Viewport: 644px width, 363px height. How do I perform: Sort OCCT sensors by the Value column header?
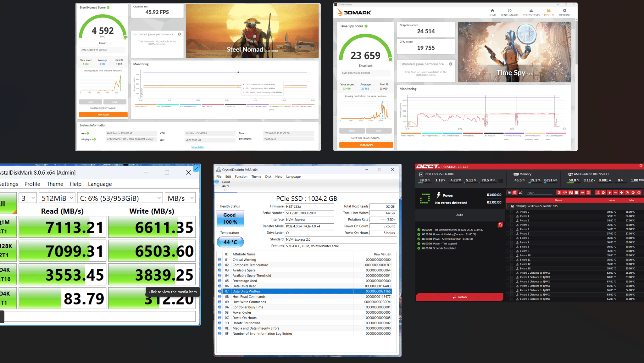612,200
